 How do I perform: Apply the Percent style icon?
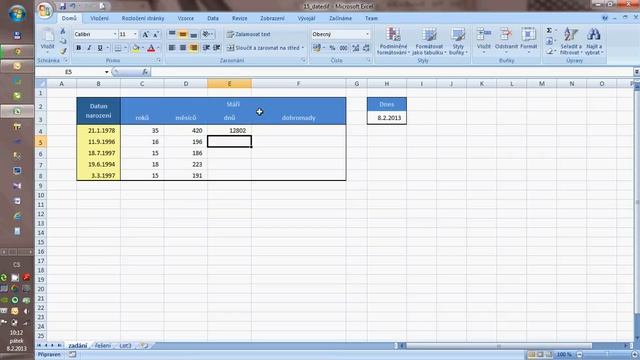coord(332,48)
